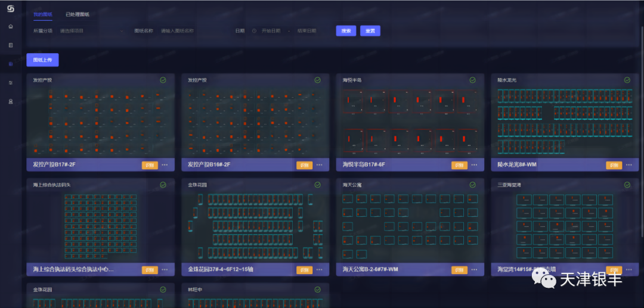Open more options for 发控产投B17#-2F
This screenshot has height=308, width=644.
(x=165, y=165)
